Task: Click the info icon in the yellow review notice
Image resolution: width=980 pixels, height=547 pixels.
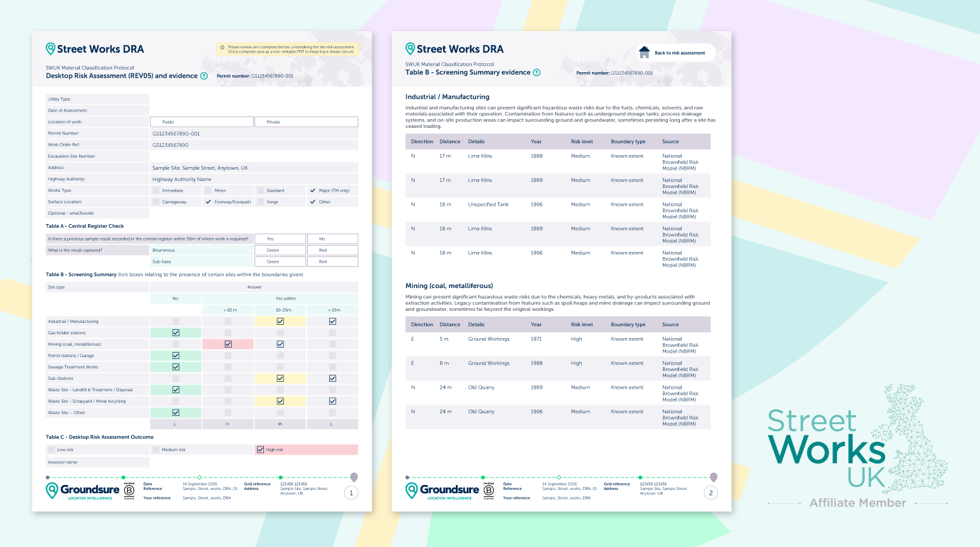Action: [222, 47]
